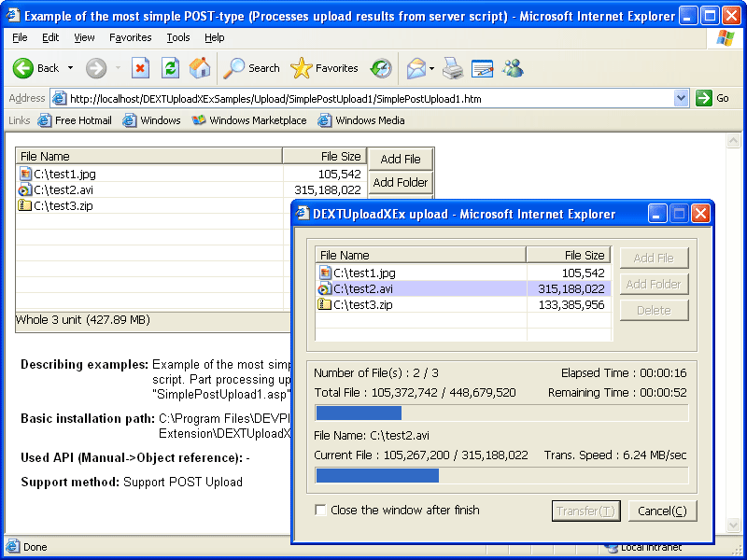Image resolution: width=747 pixels, height=560 pixels.
Task: Open the Tools menu
Action: pos(177,37)
